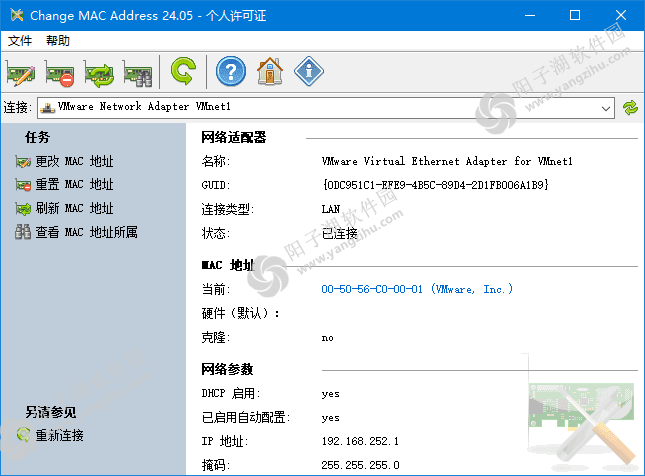Click the 网络参数 section heading
The image size is (645, 476).
pos(227,369)
